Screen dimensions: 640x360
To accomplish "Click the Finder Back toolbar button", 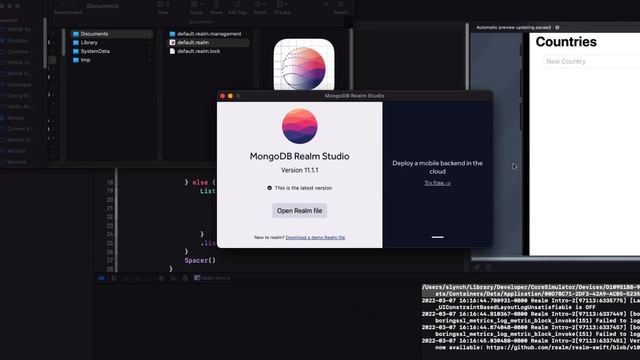I will tap(63, 4).
